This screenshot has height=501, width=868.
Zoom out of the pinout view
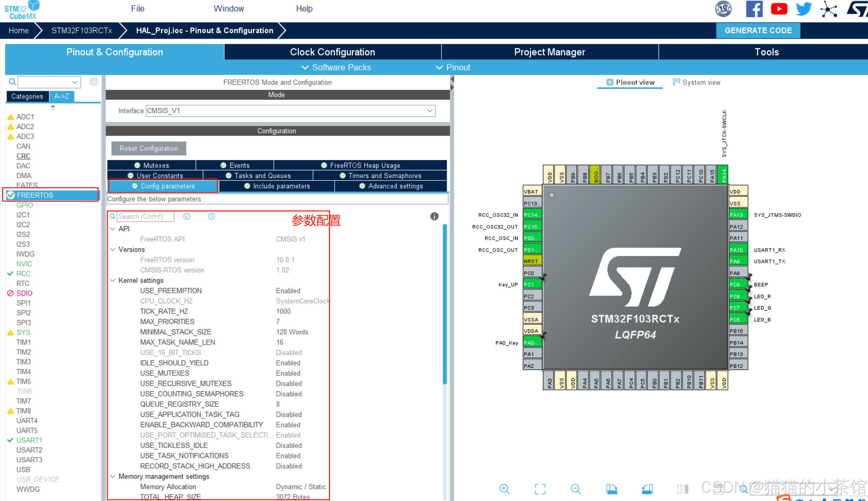pos(576,489)
